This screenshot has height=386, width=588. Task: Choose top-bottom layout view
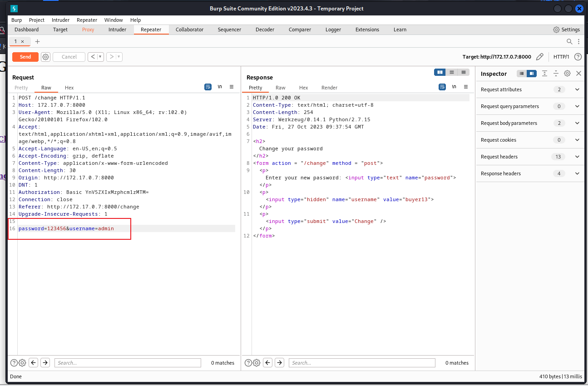[452, 72]
